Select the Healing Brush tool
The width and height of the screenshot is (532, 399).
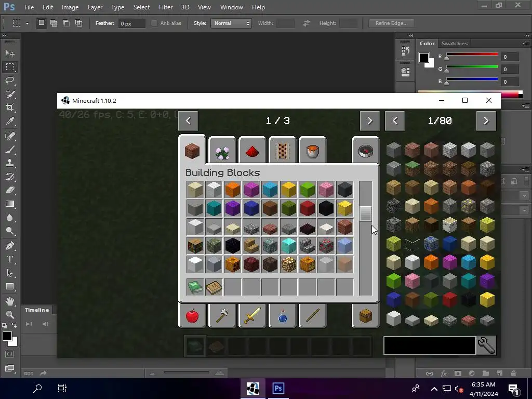10,136
